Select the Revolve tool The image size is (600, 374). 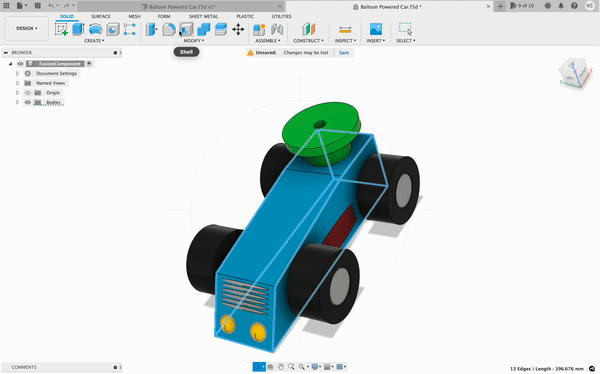point(95,29)
